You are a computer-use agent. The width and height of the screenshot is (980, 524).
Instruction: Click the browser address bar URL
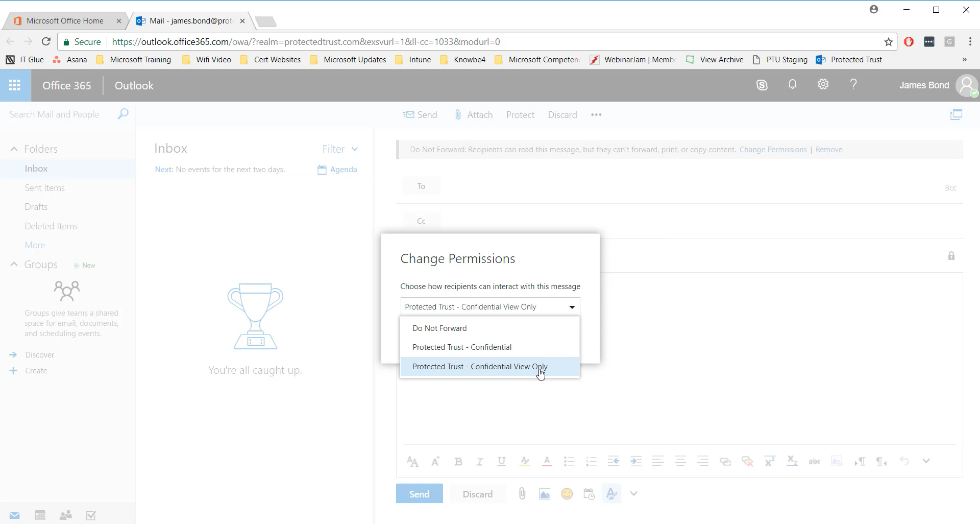tap(305, 42)
